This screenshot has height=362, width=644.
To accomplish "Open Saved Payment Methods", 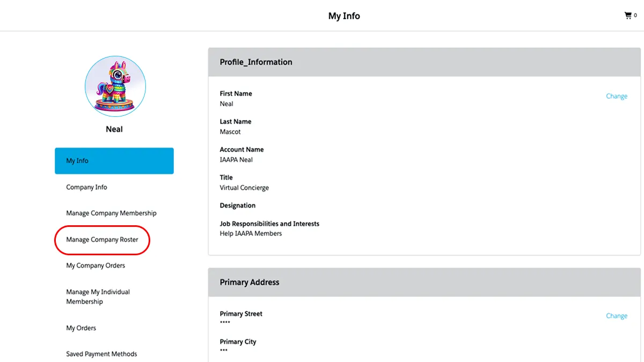I will pyautogui.click(x=101, y=354).
